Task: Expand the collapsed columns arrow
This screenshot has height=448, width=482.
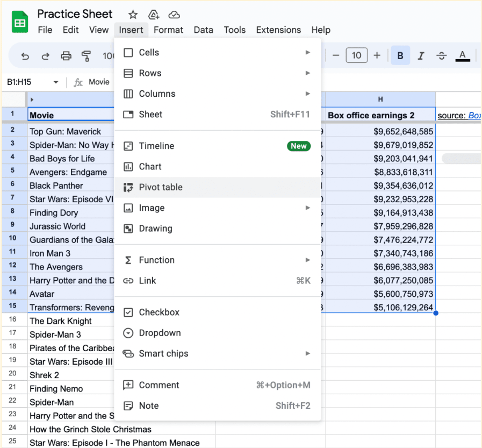Action: tap(32, 99)
